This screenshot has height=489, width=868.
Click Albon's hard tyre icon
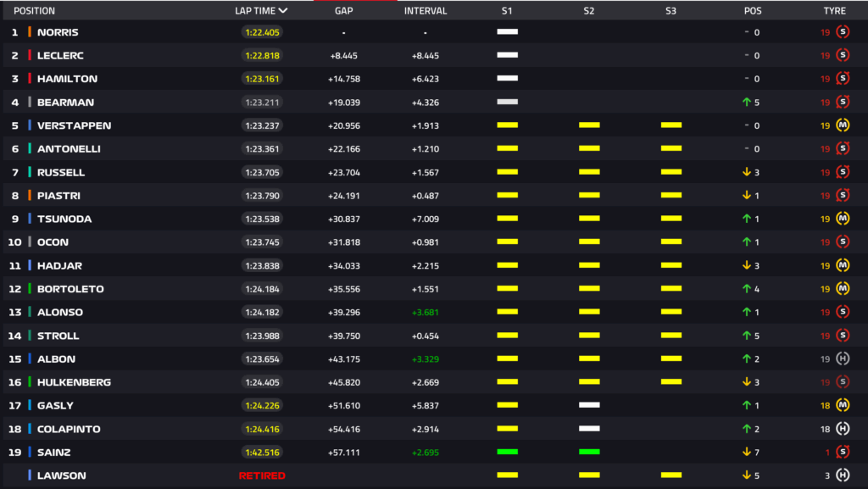click(x=843, y=359)
